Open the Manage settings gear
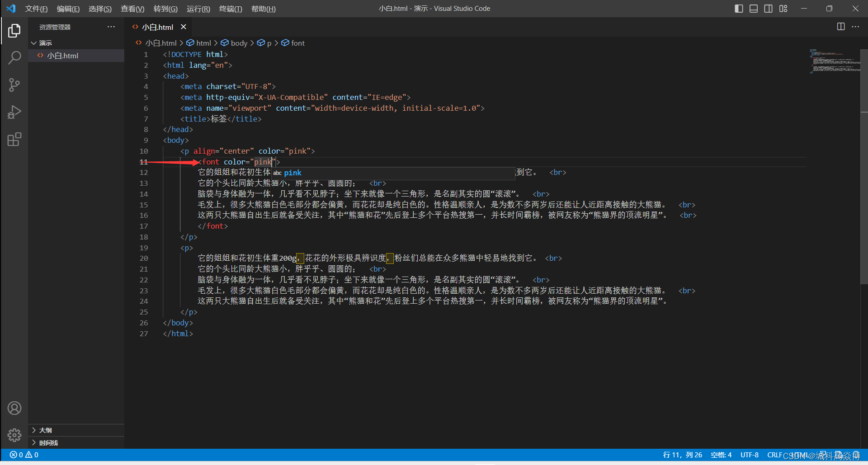The height and width of the screenshot is (465, 868). pyautogui.click(x=15, y=435)
